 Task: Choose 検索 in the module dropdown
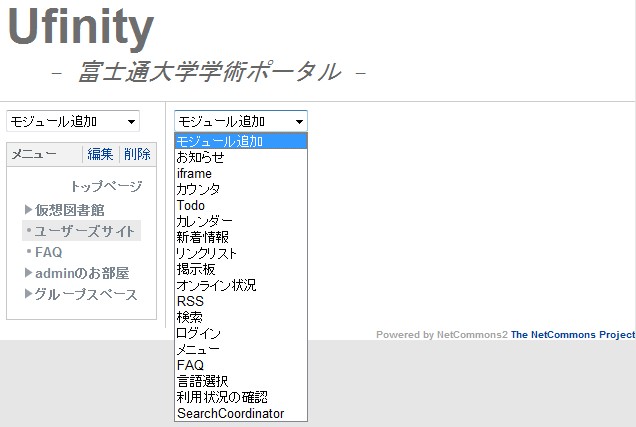pos(241,317)
